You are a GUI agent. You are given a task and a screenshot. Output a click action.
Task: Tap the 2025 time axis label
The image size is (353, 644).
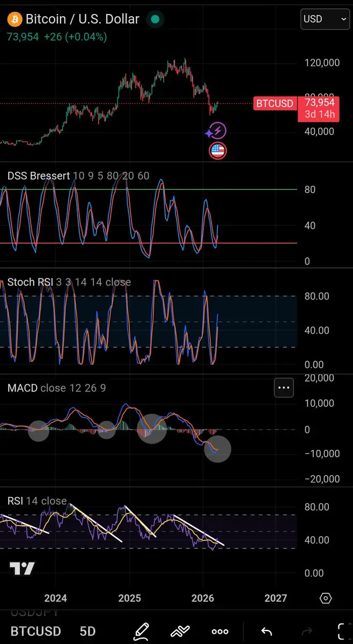pyautogui.click(x=129, y=598)
